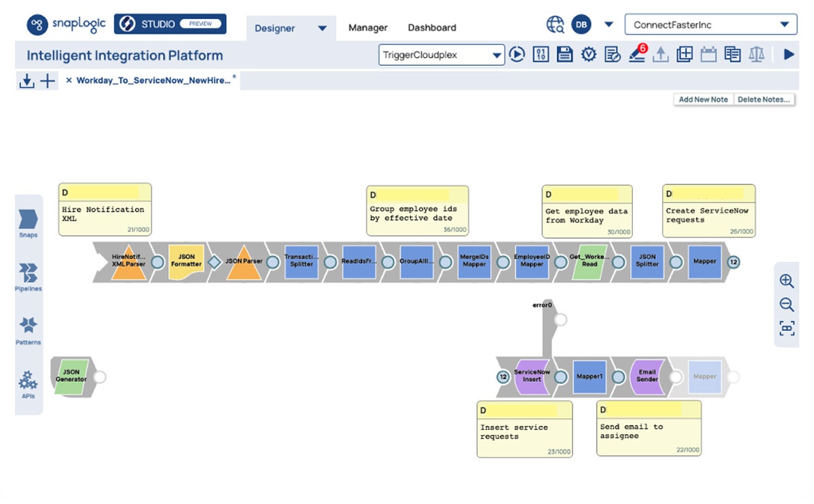Save the current pipeline

(x=564, y=54)
